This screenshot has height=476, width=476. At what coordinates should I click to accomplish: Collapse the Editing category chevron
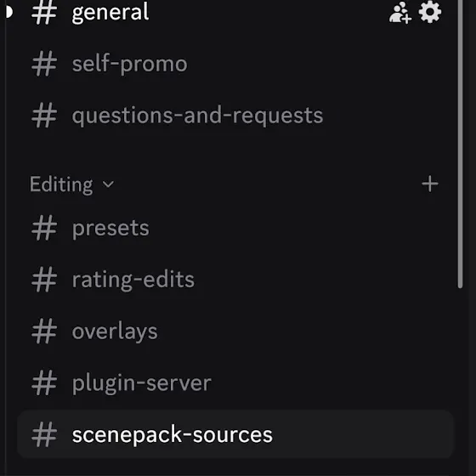click(108, 184)
